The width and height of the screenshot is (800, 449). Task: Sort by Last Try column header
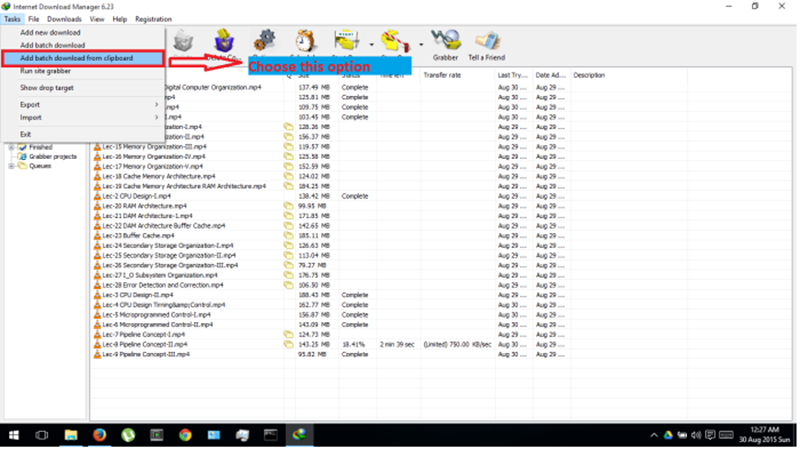514,75
